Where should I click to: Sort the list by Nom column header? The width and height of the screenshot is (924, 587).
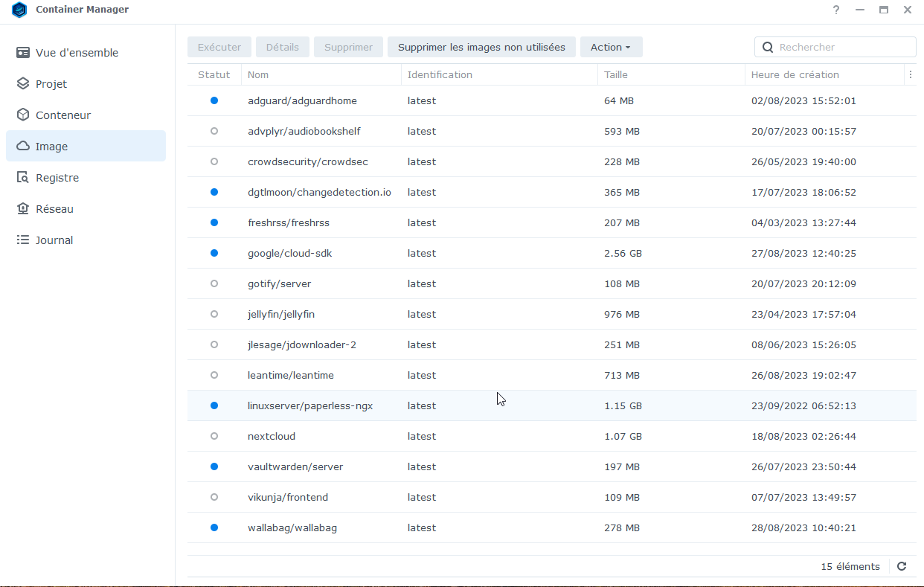point(258,74)
